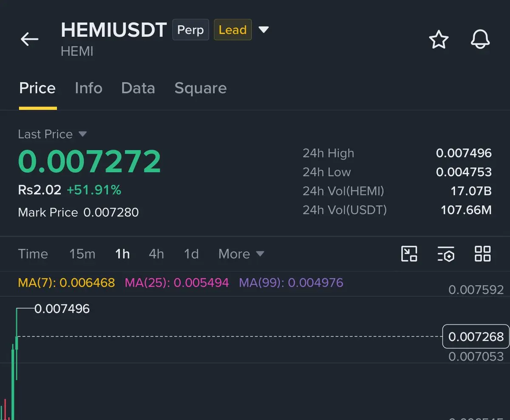Screen dimensions: 510x420
Task: Tap the current price tag 0.007268
Action: (x=476, y=337)
